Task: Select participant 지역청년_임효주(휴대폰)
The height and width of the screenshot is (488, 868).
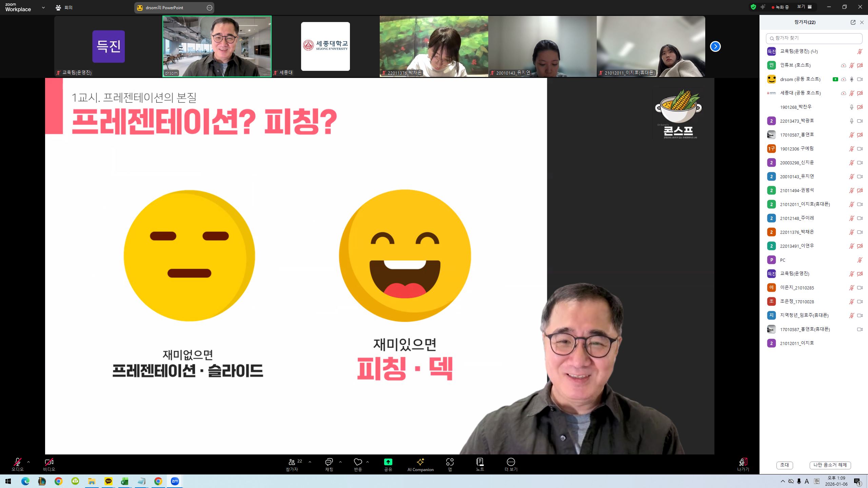Action: click(x=814, y=316)
